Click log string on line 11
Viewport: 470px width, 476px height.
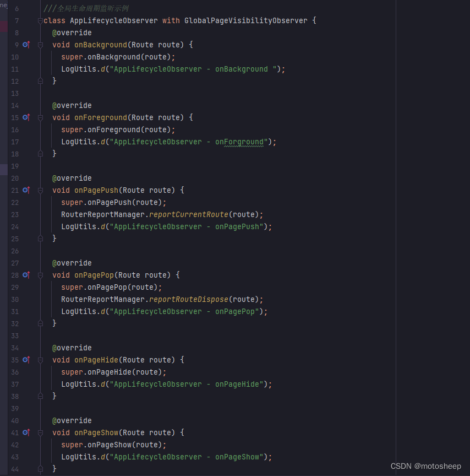point(193,69)
